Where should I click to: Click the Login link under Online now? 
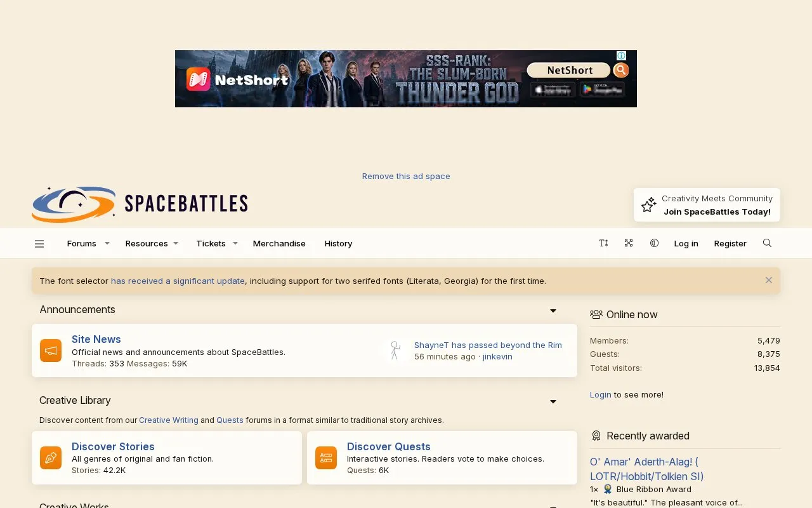(x=601, y=394)
